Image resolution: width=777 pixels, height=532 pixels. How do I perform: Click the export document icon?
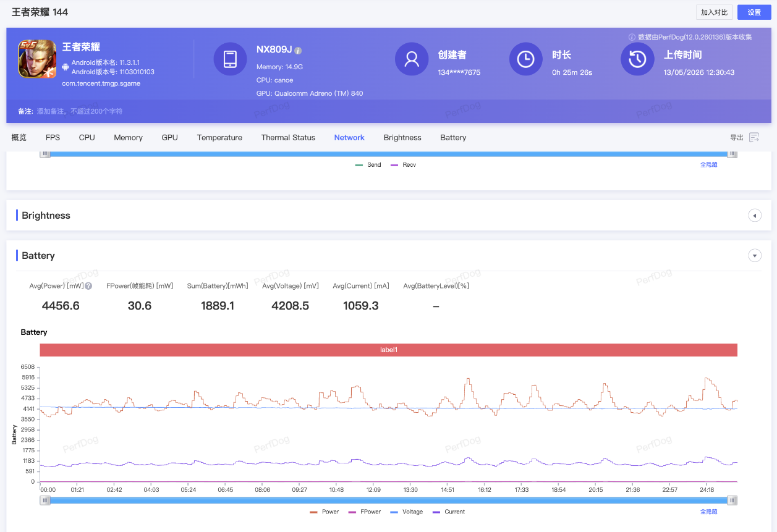(754, 137)
